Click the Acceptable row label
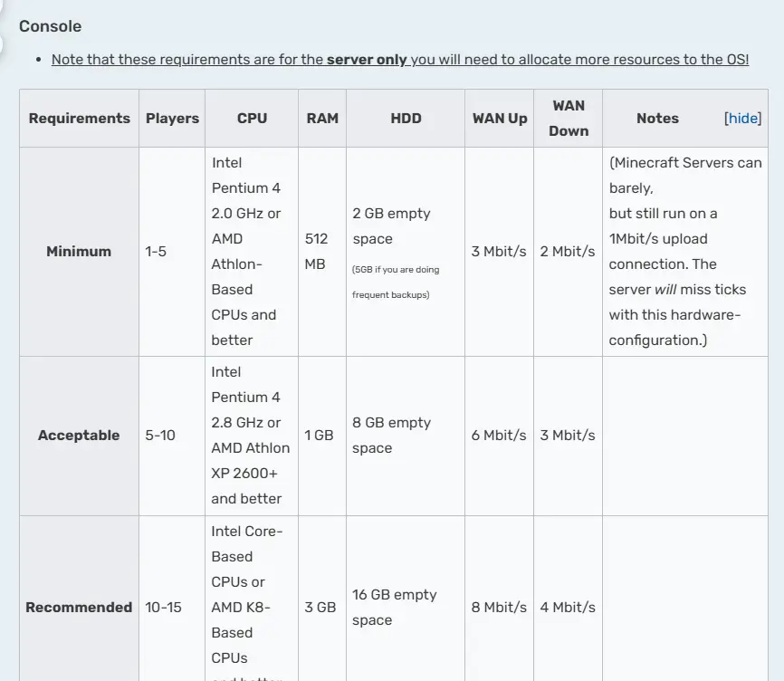784x681 pixels. 79,436
